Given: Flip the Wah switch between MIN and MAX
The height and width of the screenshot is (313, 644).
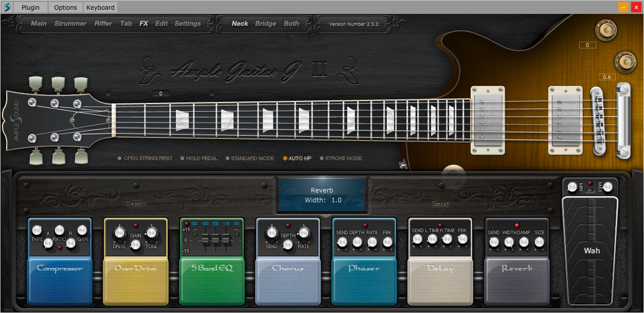Looking at the screenshot, I should click(590, 189).
